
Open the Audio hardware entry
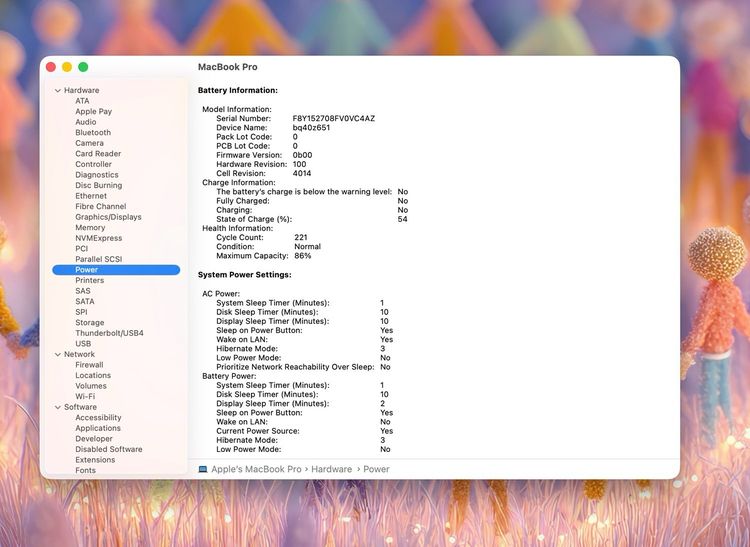pos(86,122)
